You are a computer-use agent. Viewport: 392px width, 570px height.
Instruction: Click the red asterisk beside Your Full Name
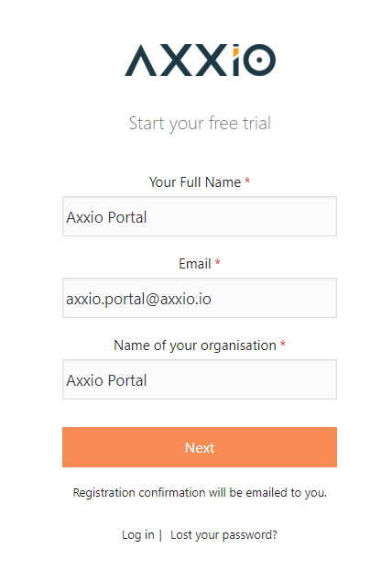pyautogui.click(x=247, y=181)
